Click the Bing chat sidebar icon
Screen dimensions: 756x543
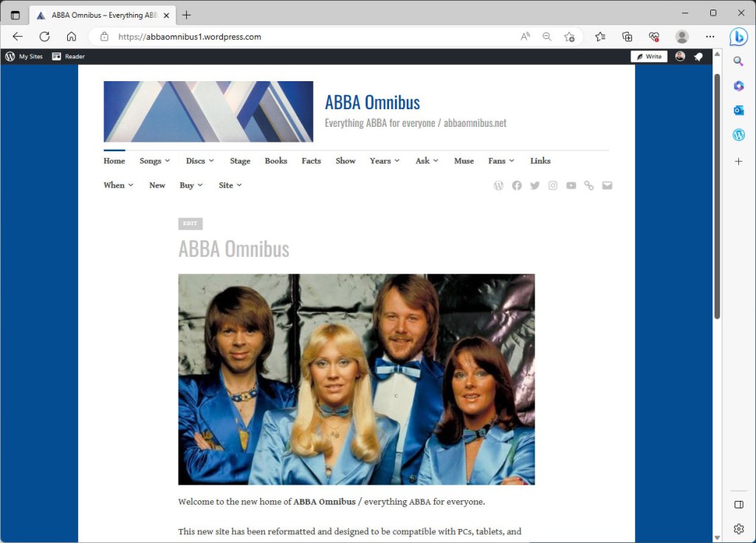[x=738, y=37]
